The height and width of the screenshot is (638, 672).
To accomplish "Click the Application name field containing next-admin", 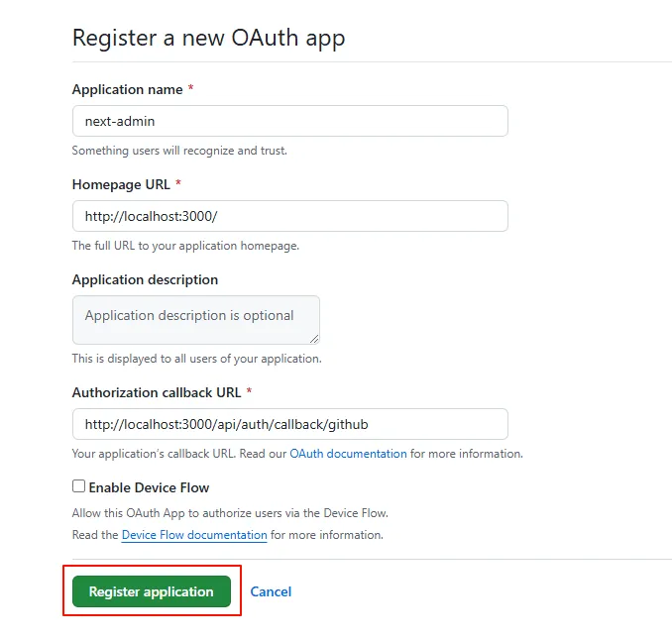I will [290, 121].
